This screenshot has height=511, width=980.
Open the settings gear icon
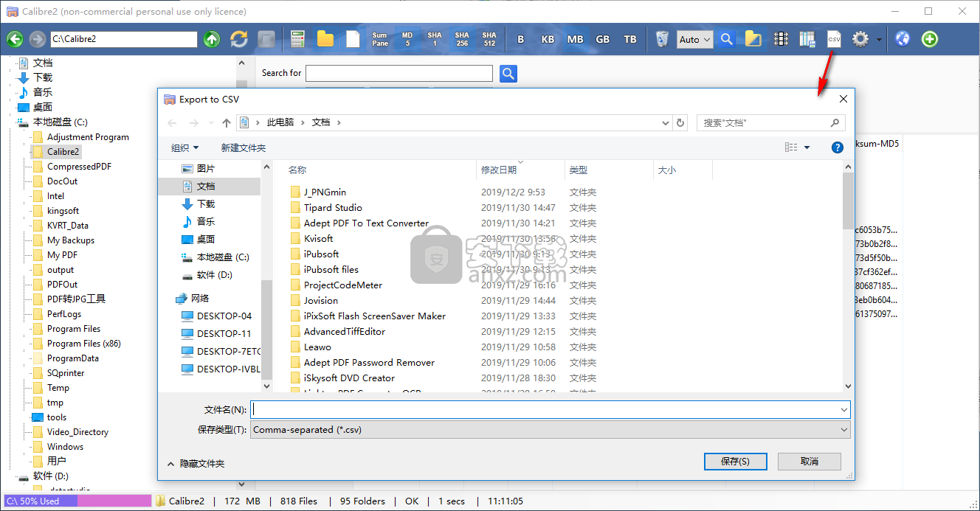click(860, 39)
